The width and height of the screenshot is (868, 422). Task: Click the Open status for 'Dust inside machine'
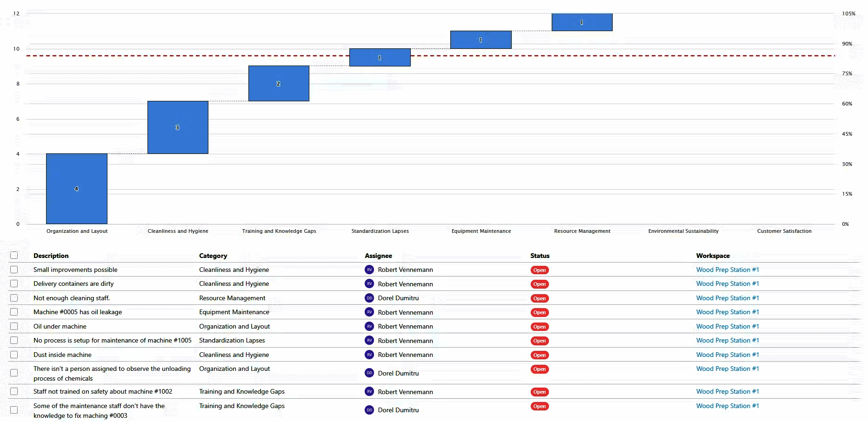[x=540, y=355]
